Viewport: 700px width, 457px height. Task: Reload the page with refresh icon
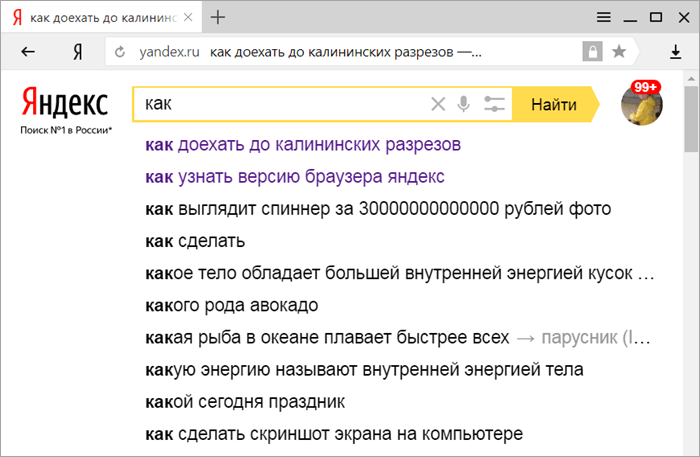point(120,52)
